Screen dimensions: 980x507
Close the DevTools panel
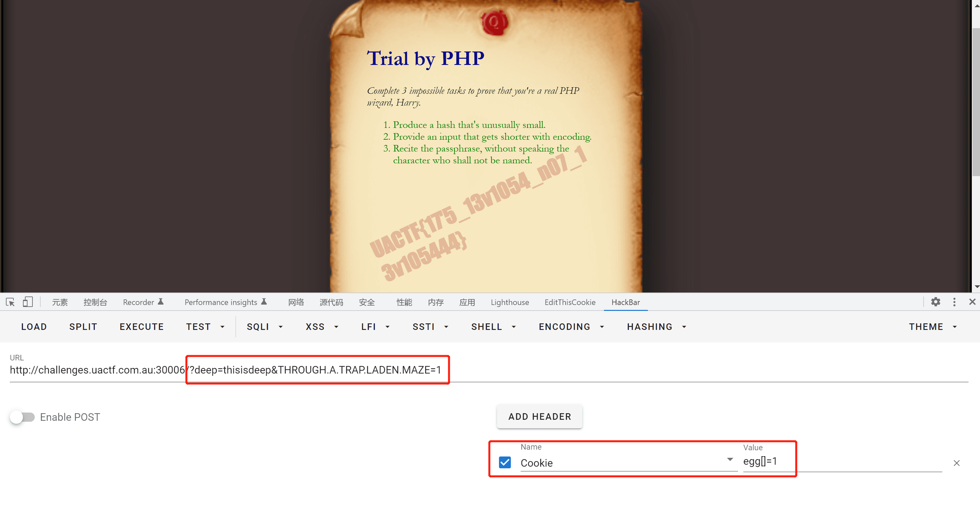pyautogui.click(x=972, y=302)
